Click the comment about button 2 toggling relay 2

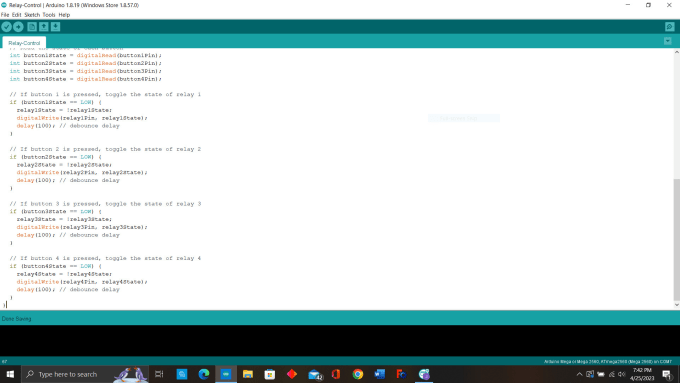tap(105, 149)
